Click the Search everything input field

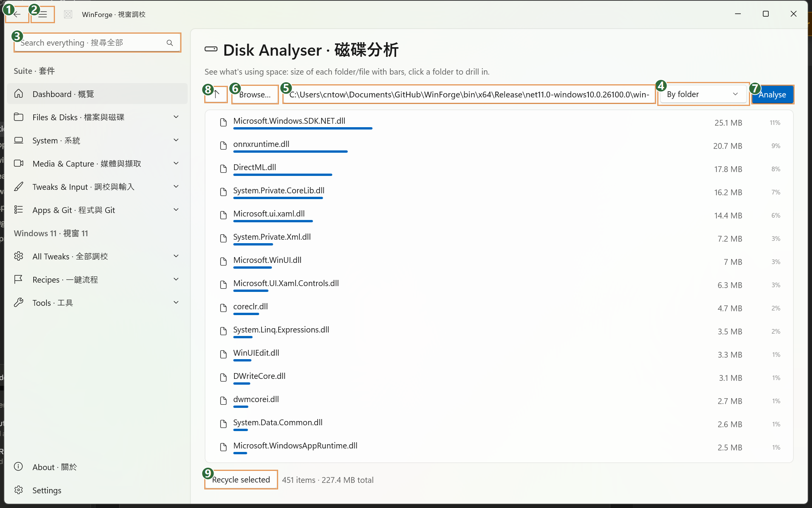tap(97, 43)
